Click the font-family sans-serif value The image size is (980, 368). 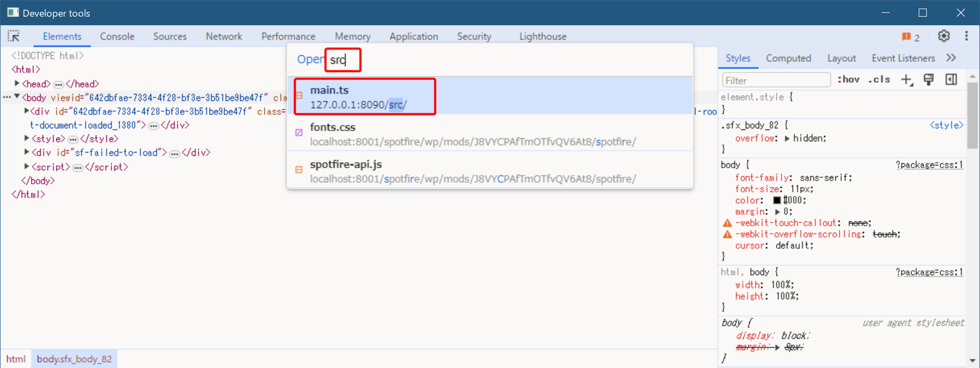[825, 178]
